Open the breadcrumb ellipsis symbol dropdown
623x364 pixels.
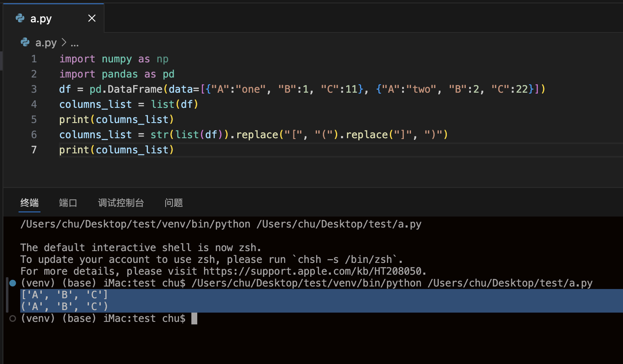75,43
